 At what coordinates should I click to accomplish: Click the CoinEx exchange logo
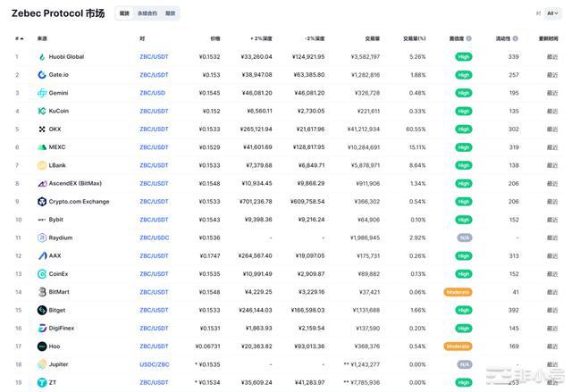[42, 274]
